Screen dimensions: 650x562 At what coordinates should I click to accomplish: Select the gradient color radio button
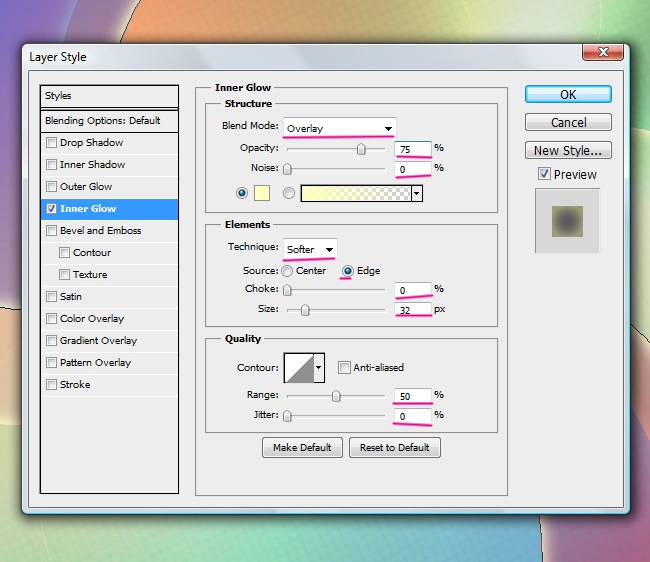(x=289, y=193)
